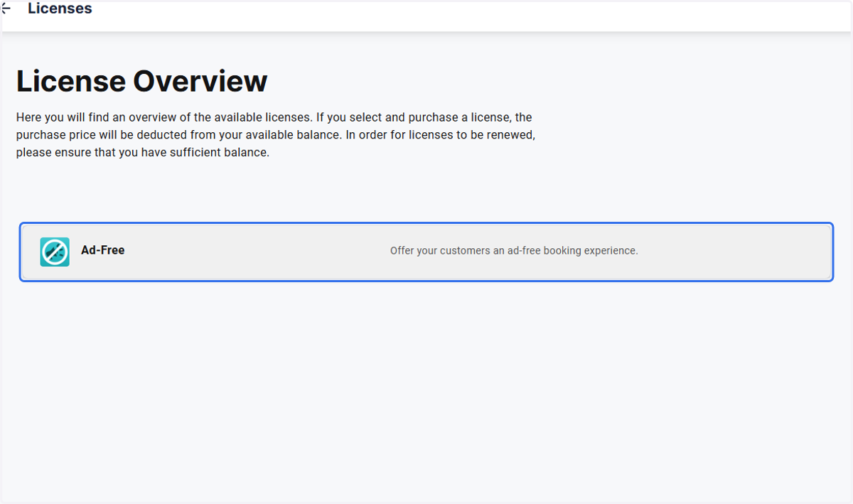Select the ad-free booking experience description
The height and width of the screenshot is (504, 853).
[514, 251]
